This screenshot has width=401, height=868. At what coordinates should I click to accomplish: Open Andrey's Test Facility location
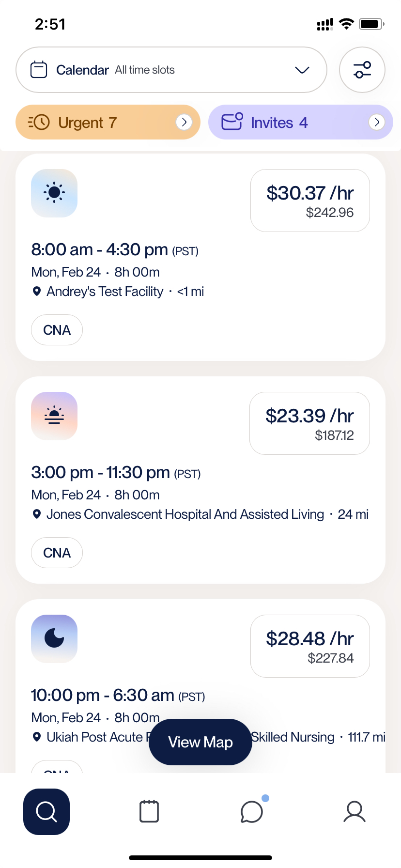click(105, 292)
